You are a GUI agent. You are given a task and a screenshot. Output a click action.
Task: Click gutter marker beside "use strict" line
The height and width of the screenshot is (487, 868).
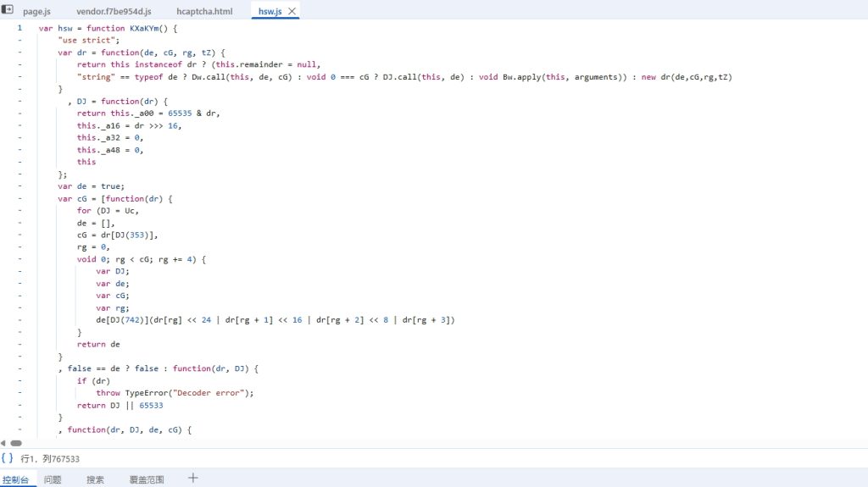19,40
